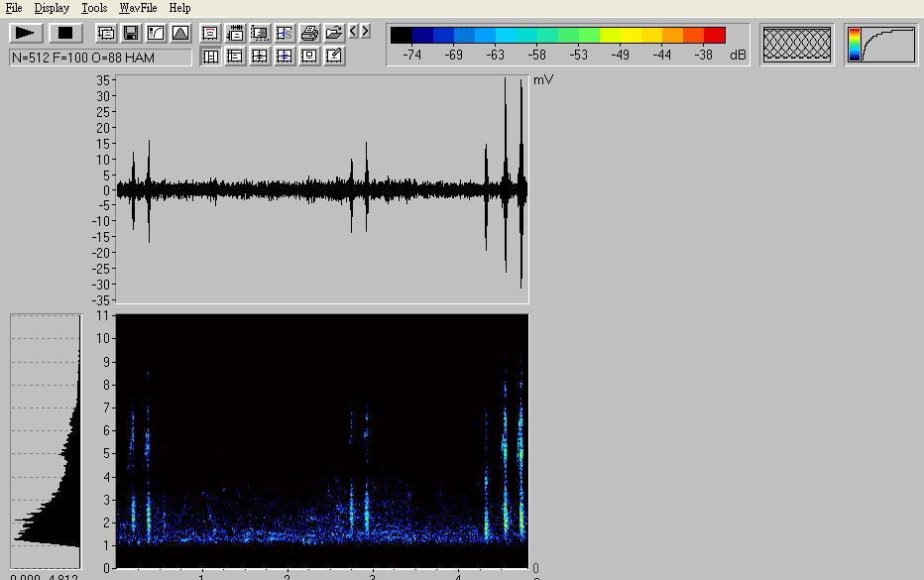Click the bell-curve window function icon

pos(179,33)
